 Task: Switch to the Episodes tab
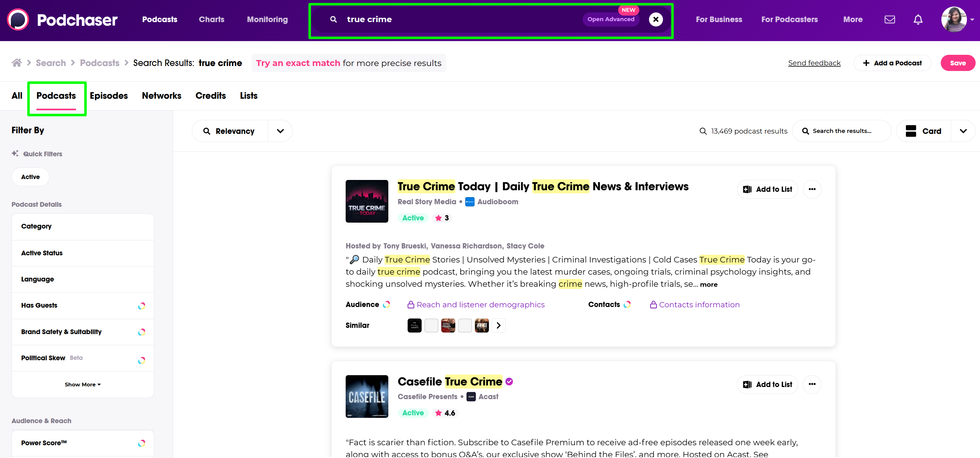click(x=109, y=96)
